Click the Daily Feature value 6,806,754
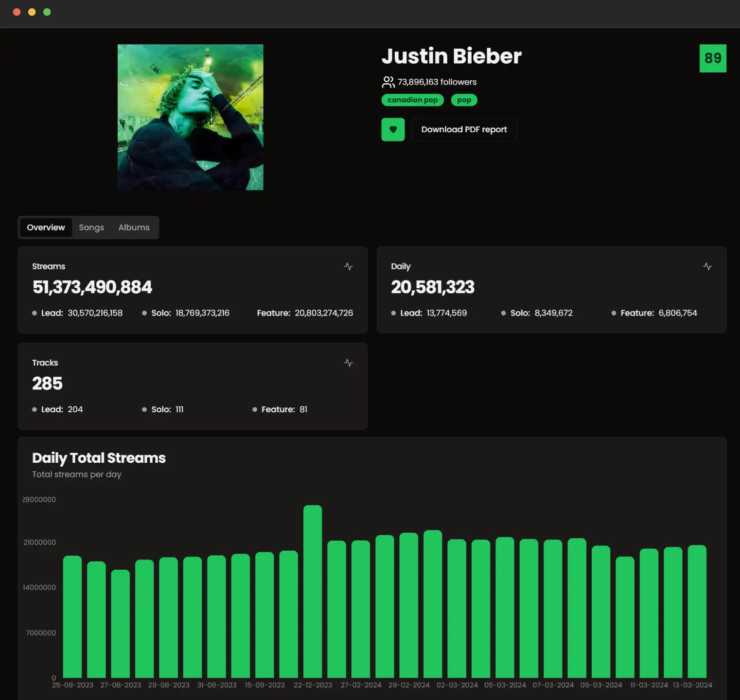 (x=678, y=313)
